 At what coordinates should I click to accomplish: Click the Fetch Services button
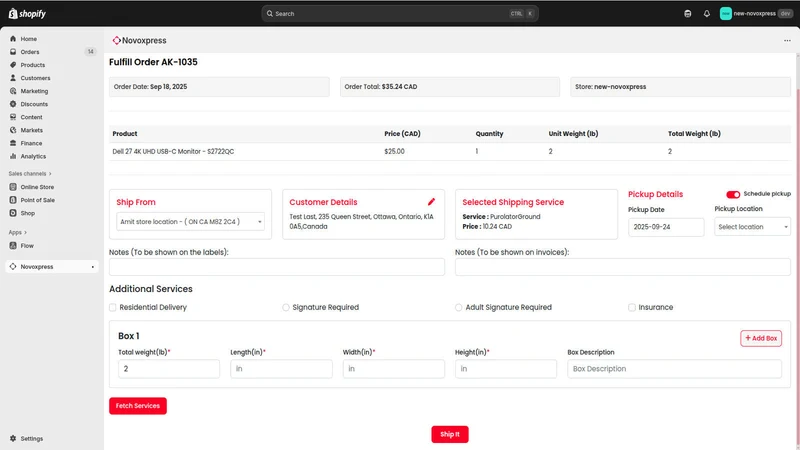(x=138, y=406)
